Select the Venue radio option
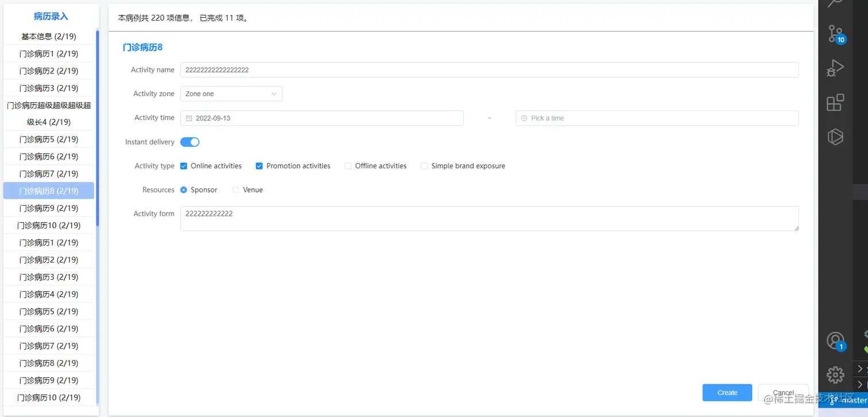 pos(236,190)
